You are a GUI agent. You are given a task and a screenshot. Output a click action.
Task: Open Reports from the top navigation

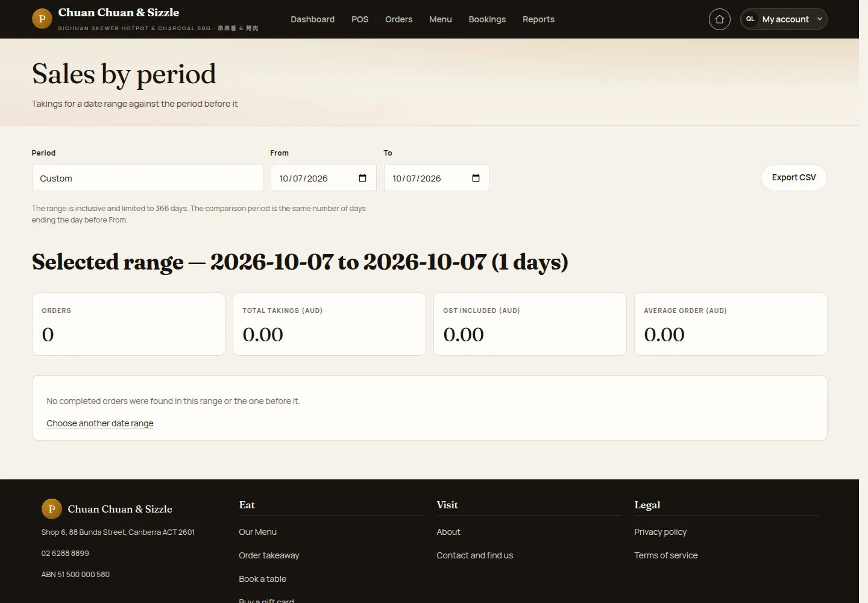(538, 19)
